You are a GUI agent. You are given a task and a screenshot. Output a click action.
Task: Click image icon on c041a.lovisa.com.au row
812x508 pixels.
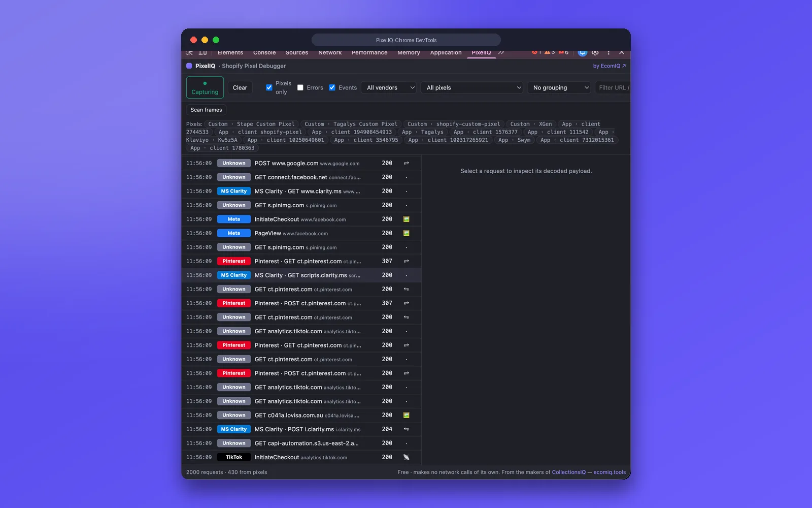pos(406,416)
